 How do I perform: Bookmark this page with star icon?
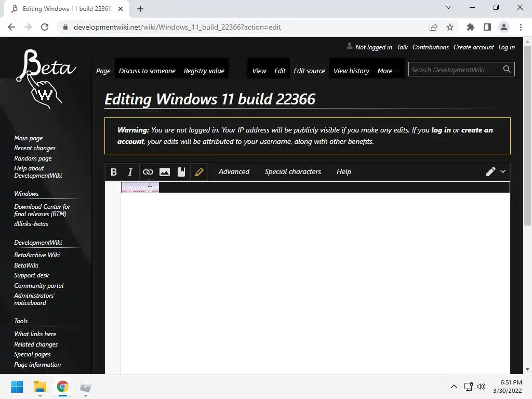click(x=450, y=27)
